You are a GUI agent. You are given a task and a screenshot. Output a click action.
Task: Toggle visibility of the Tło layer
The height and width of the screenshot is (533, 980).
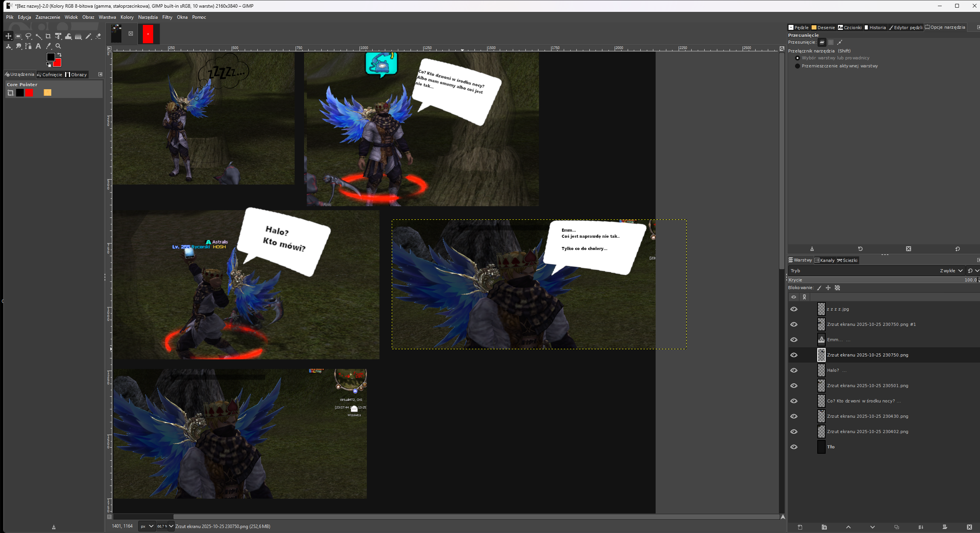(x=794, y=447)
